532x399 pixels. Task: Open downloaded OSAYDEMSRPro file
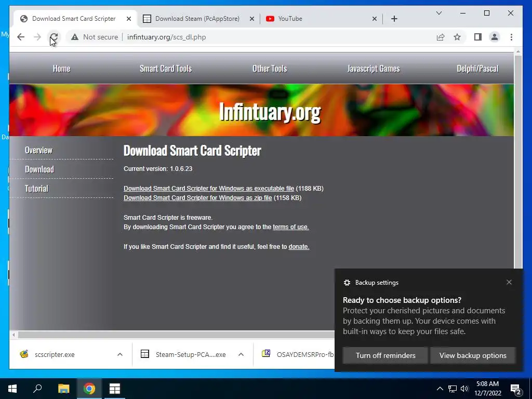pos(305,354)
